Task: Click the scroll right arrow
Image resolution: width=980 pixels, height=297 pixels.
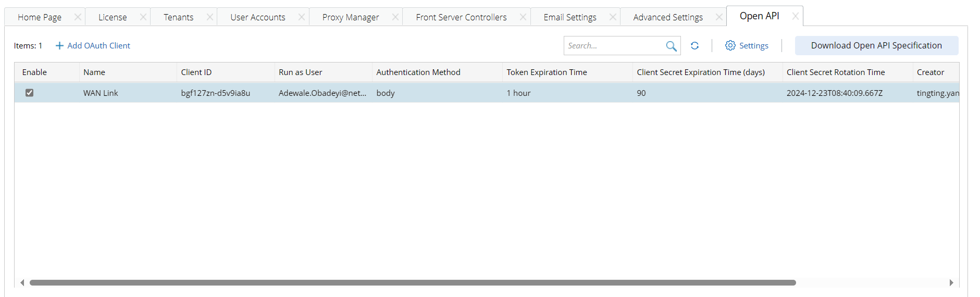Action: [x=951, y=282]
